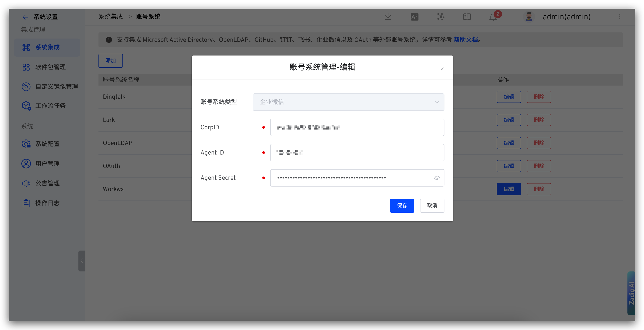Screen dimensions: 644x330
Task: Collapse the left sidebar with chevron handle
Action: (x=82, y=261)
